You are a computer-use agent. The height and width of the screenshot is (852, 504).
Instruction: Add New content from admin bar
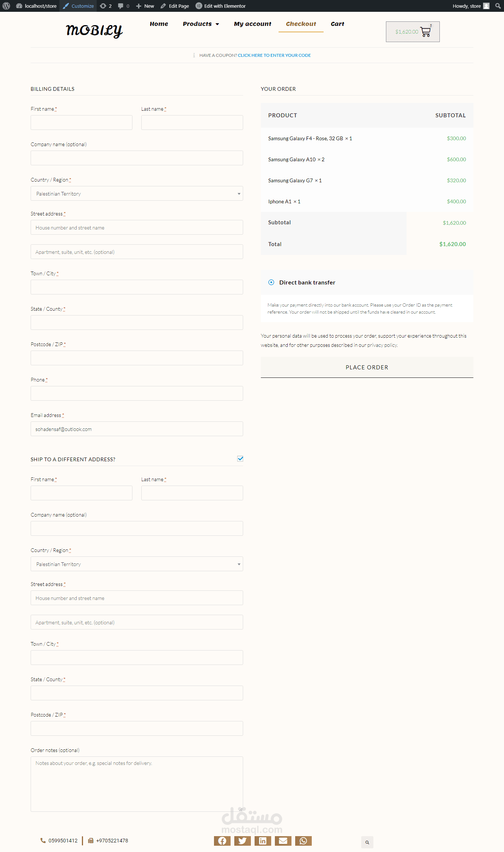[145, 6]
